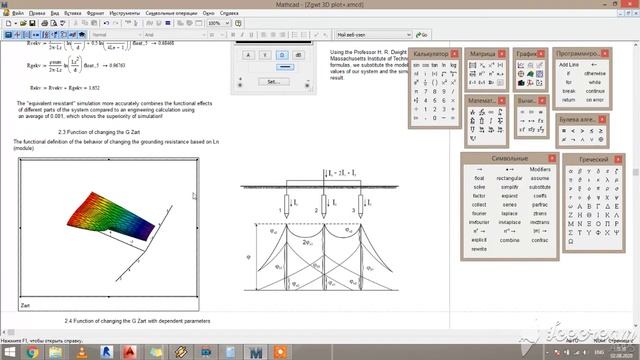Image resolution: width=640 pixels, height=360 pixels.
Task: Create a new worksheet from toolbar
Action: point(9,23)
